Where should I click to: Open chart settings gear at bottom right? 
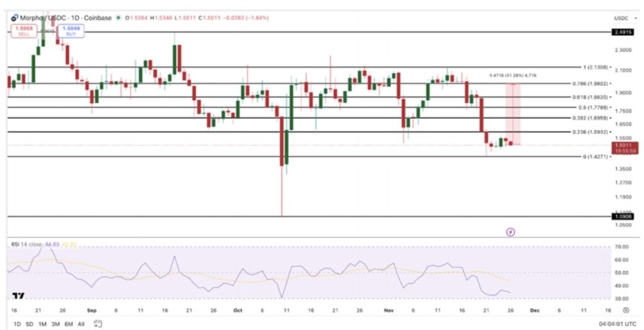point(625,310)
